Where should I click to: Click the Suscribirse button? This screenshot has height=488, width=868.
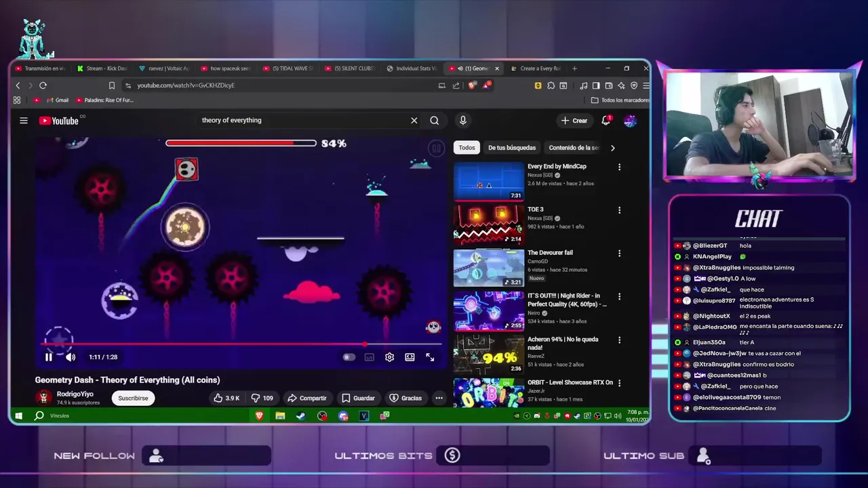(133, 399)
